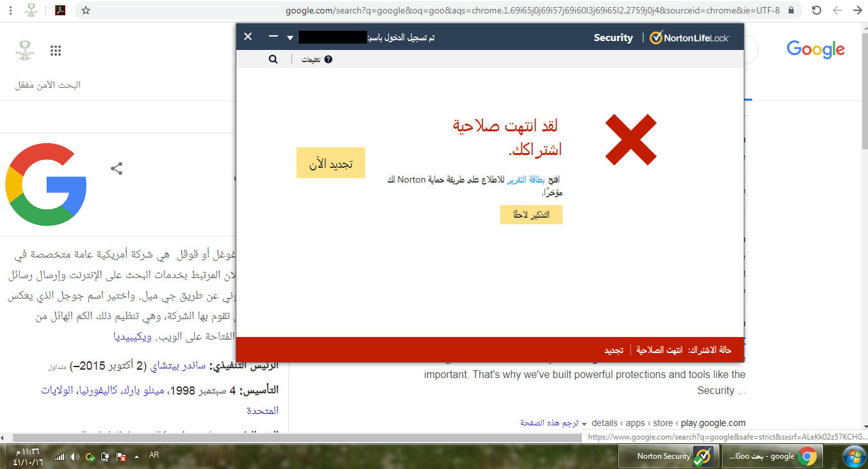The width and height of the screenshot is (868, 469).
Task: Click the taskbar clock and date
Action: (x=27, y=456)
